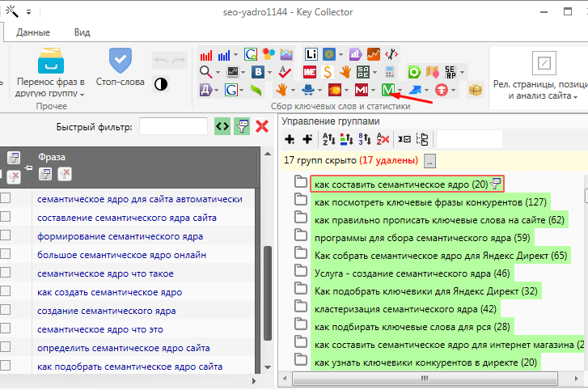
Task: Click the add group plus icon
Action: pyautogui.click(x=290, y=139)
